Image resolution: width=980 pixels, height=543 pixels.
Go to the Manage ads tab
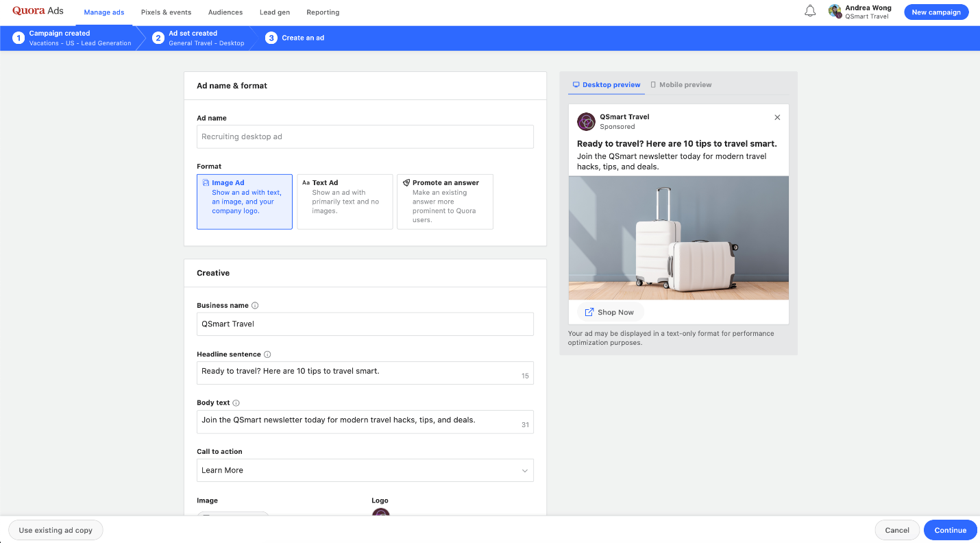(x=104, y=12)
